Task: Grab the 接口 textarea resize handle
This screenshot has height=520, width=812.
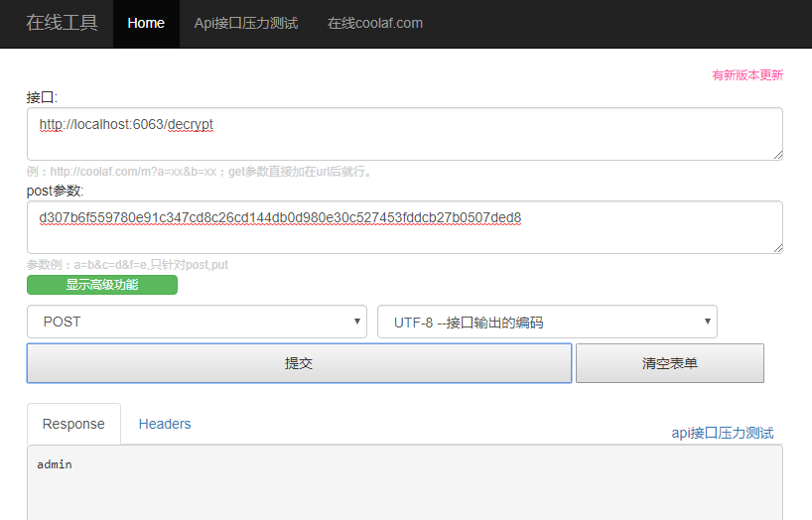Action: pos(778,156)
